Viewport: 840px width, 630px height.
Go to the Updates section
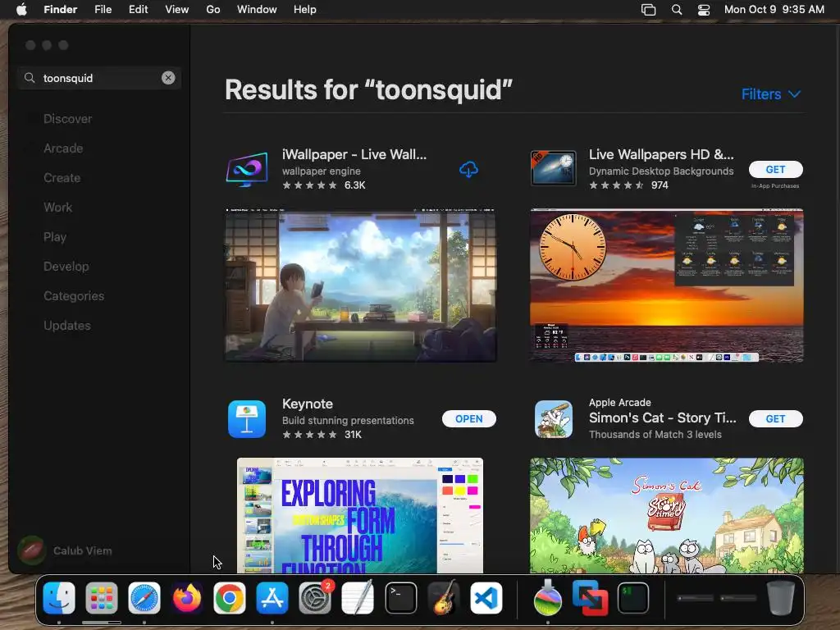click(67, 325)
